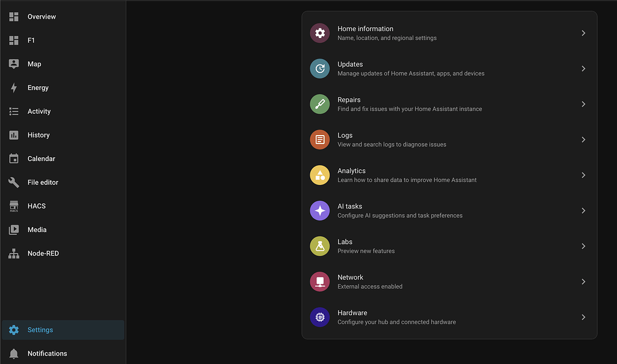Open Labs using its right chevron
This screenshot has width=617, height=364.
(x=583, y=246)
